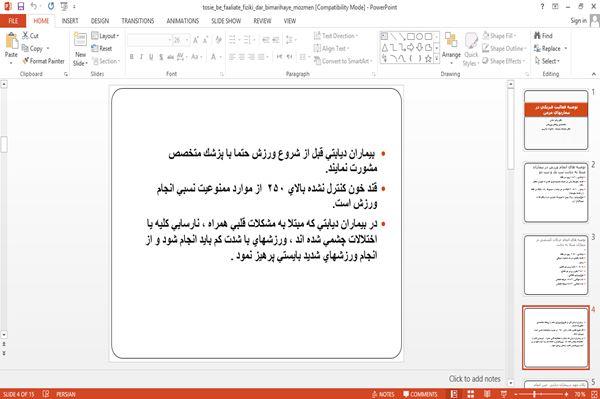Toggle Underline formatting
The image size is (600, 399).
pos(151,57)
